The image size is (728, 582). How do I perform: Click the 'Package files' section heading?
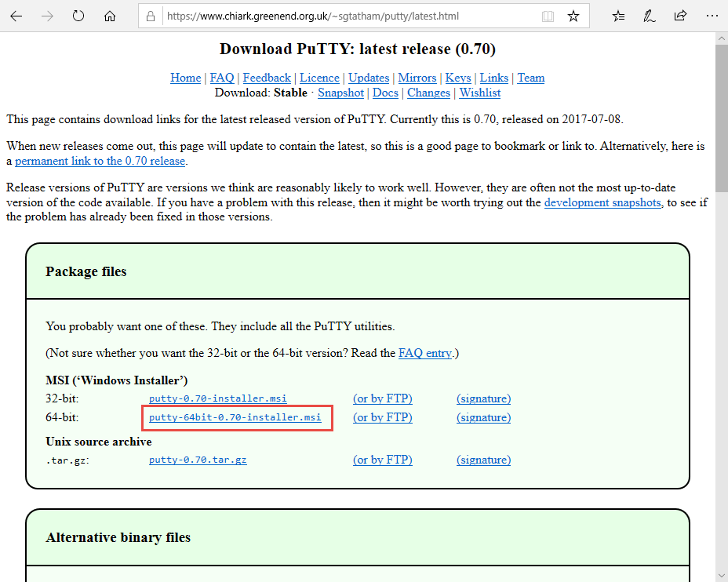click(x=86, y=271)
